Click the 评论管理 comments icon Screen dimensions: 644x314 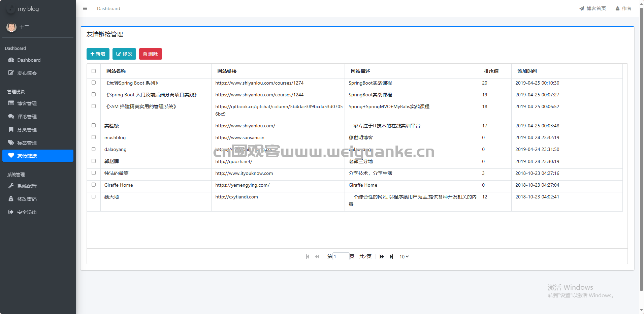11,116
